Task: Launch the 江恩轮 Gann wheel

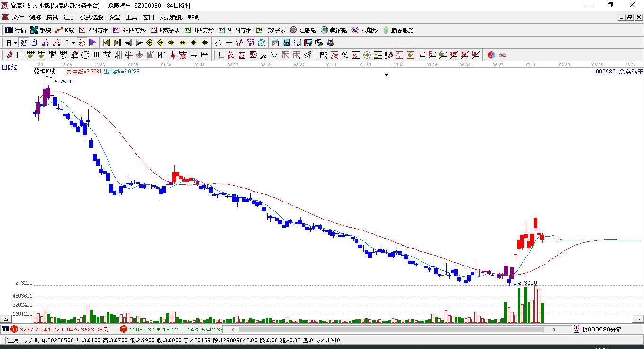Action: click(303, 30)
